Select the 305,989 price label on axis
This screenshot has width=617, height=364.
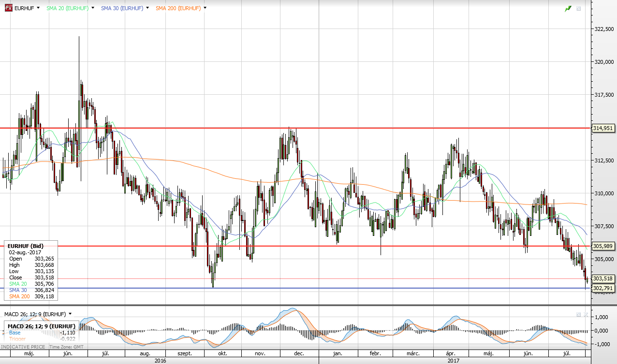coord(603,246)
